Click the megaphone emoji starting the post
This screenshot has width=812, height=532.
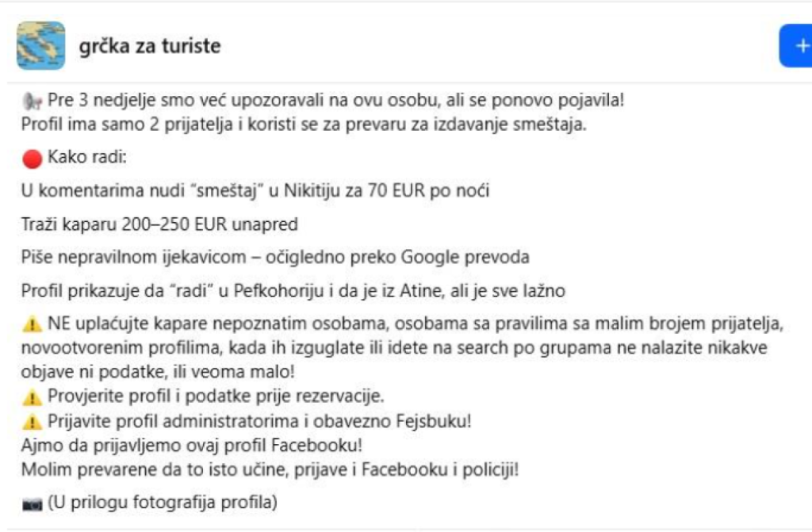pyautogui.click(x=33, y=101)
